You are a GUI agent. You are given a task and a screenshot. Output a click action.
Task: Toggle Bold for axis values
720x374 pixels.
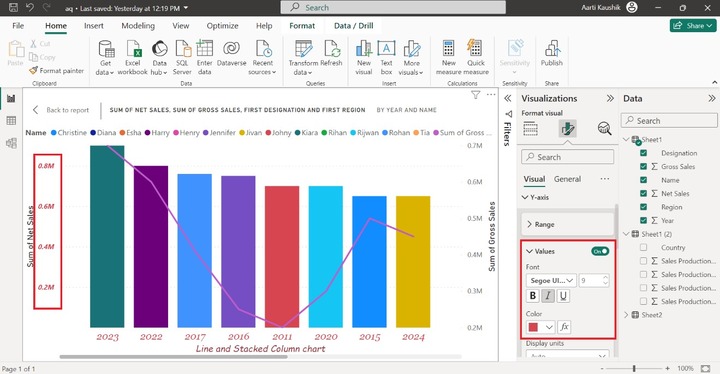[x=533, y=296]
